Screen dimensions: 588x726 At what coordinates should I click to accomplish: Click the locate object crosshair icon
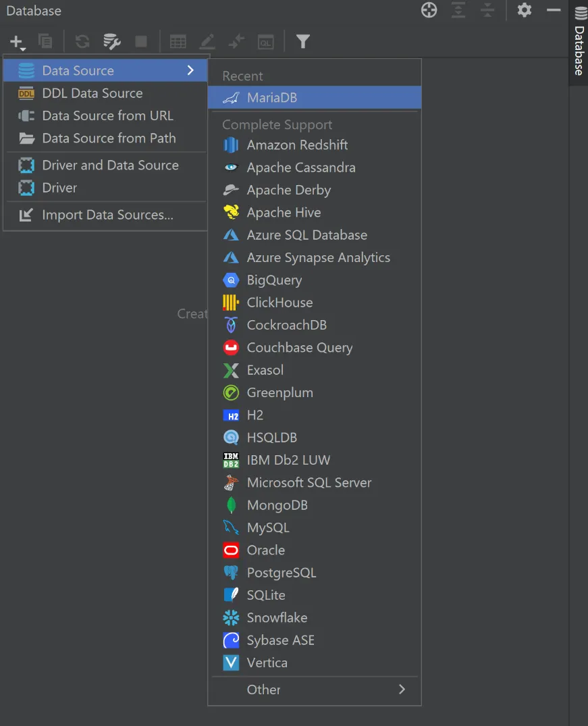(429, 11)
